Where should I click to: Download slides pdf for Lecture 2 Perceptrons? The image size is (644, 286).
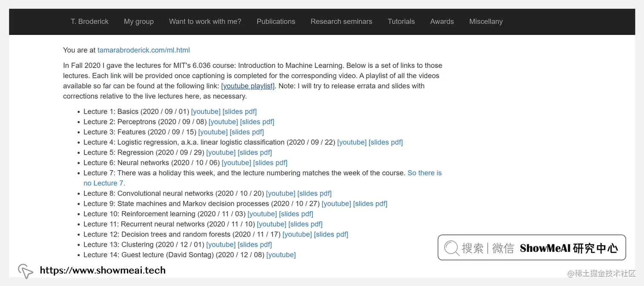(257, 121)
